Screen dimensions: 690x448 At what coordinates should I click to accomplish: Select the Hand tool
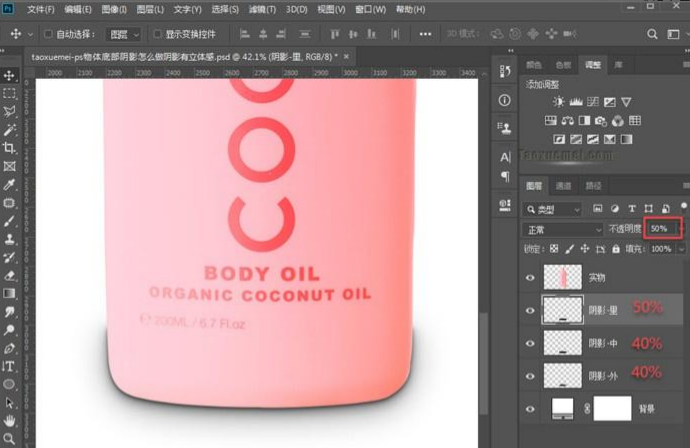[x=9, y=421]
